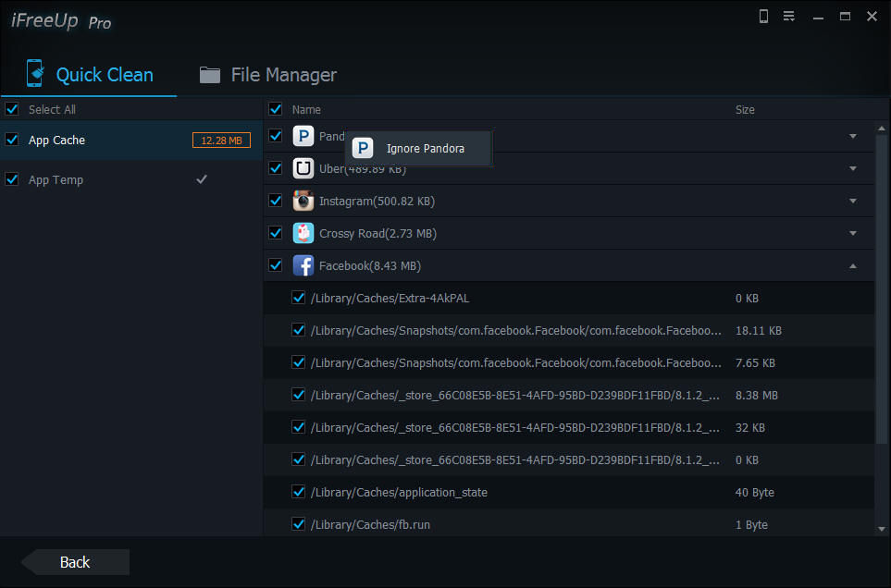Uncheck the 18.11 KB Snapshots file checkbox
The height and width of the screenshot is (588, 891).
click(x=298, y=330)
